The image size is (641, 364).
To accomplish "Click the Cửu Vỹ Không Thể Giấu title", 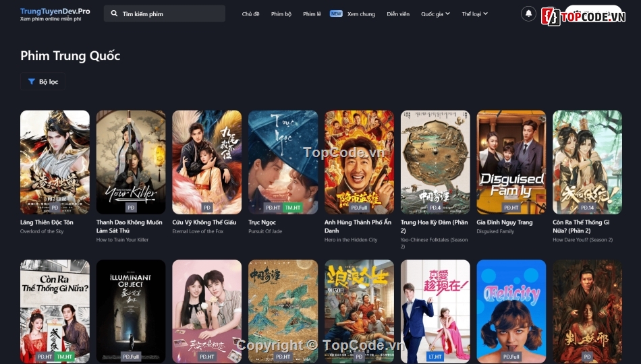I will 204,222.
